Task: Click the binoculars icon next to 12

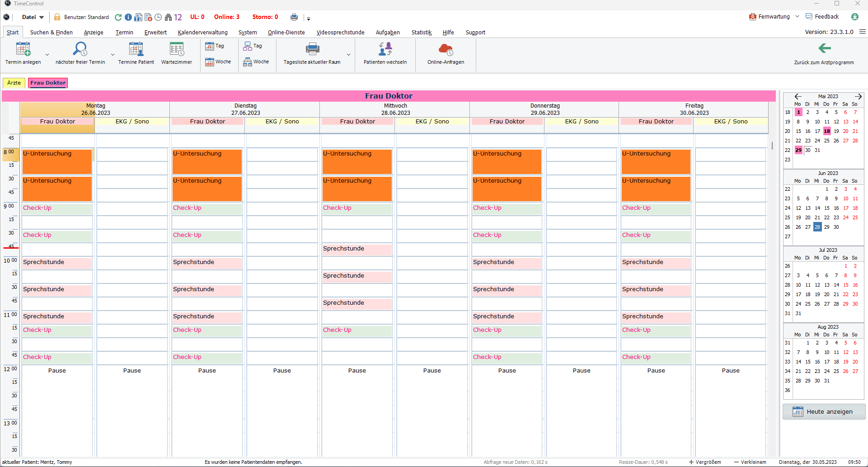Action: [168, 17]
